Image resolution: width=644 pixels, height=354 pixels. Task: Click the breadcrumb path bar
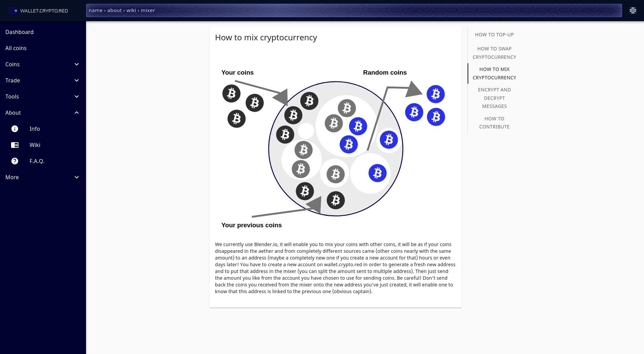pyautogui.click(x=354, y=10)
